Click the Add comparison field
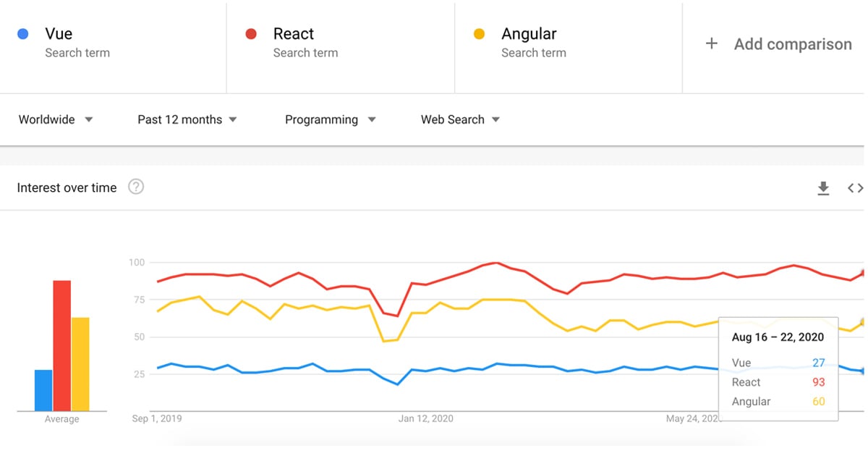Screen dimensions: 868x456 click(793, 44)
